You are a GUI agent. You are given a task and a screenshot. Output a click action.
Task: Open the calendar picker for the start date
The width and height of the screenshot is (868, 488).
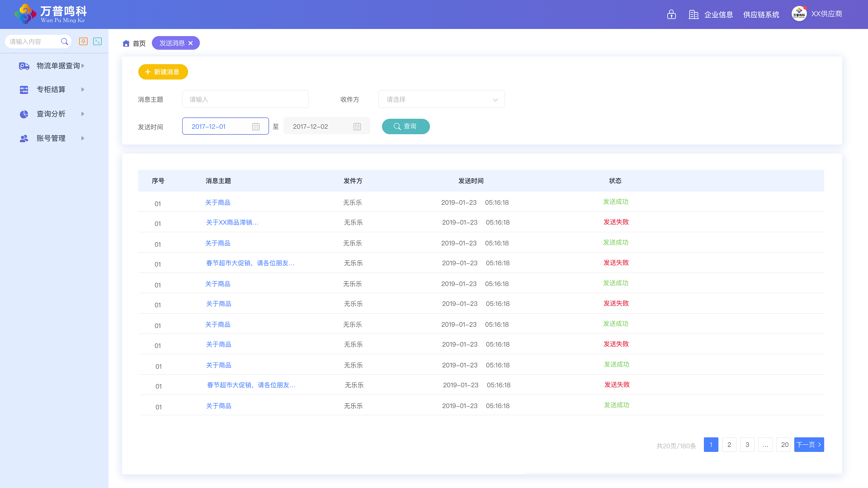point(256,126)
